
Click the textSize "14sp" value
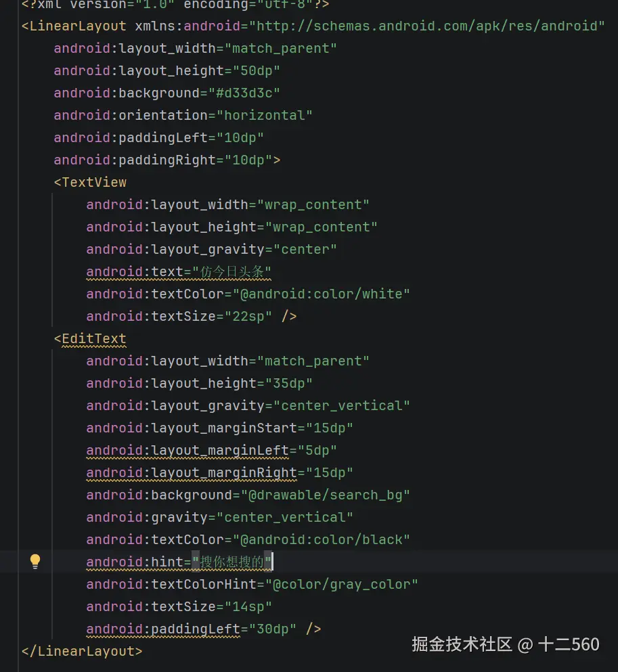(x=252, y=606)
